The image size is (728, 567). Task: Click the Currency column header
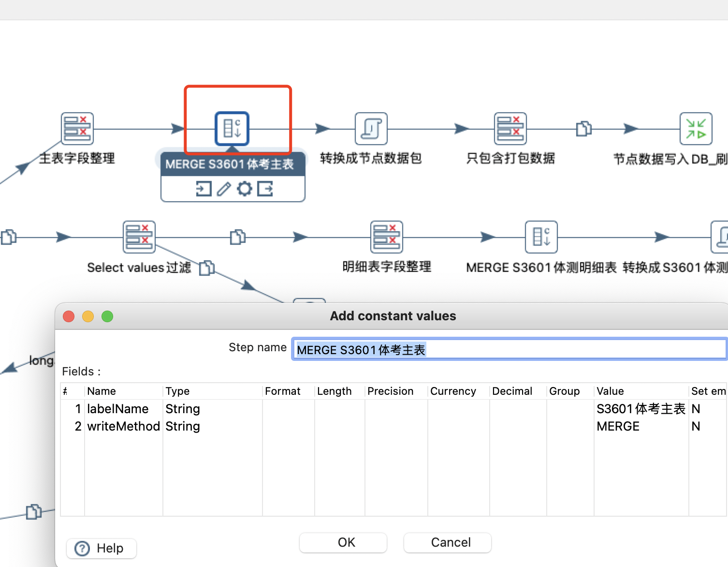pyautogui.click(x=459, y=391)
